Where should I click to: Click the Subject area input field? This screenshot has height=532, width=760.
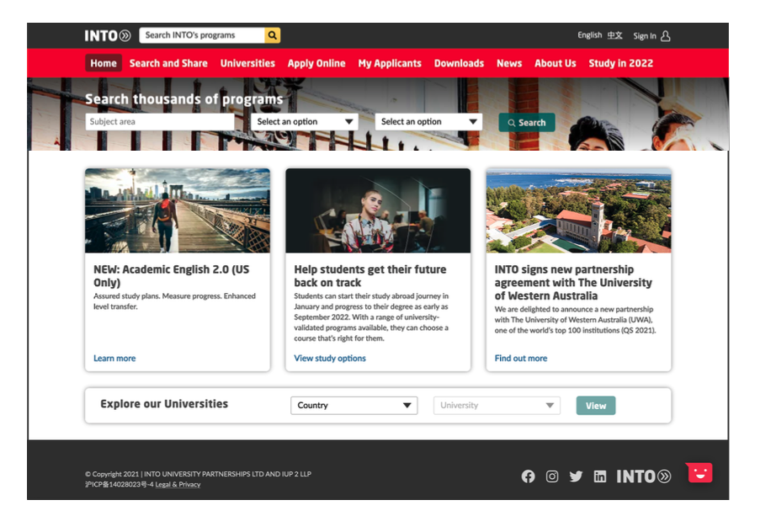[160, 122]
